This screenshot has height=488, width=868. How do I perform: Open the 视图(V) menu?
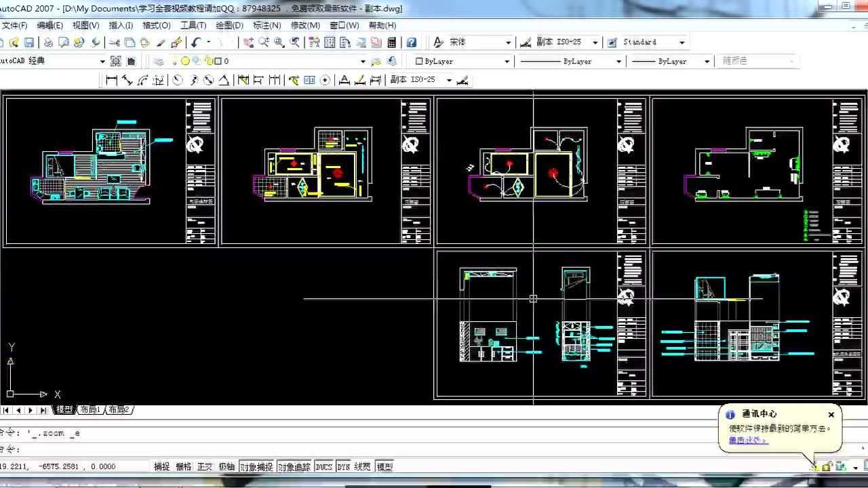[x=85, y=25]
